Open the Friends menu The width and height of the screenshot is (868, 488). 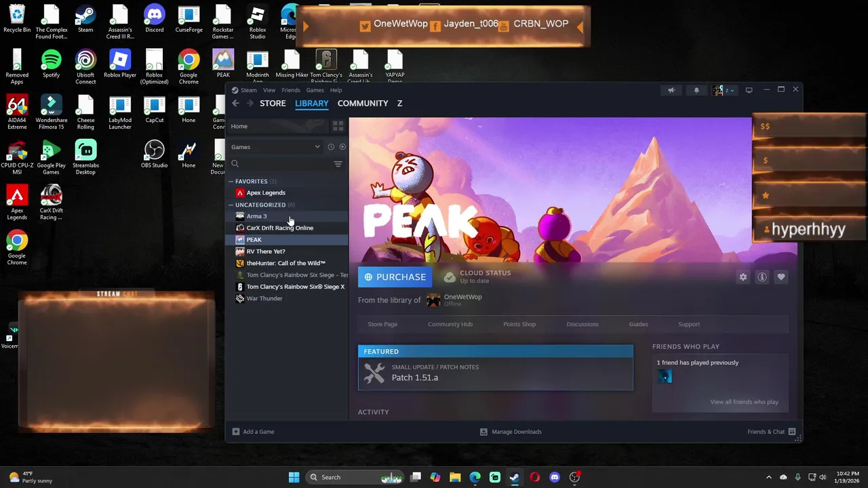tap(291, 90)
